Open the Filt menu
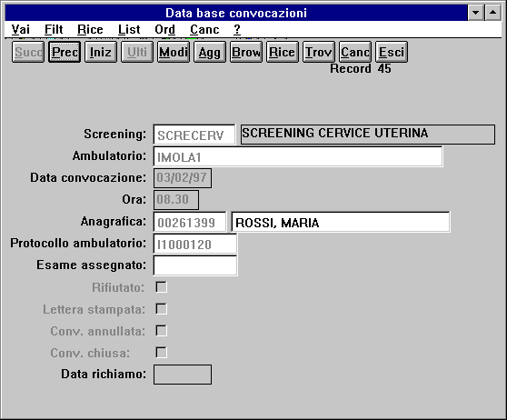 coord(54,29)
